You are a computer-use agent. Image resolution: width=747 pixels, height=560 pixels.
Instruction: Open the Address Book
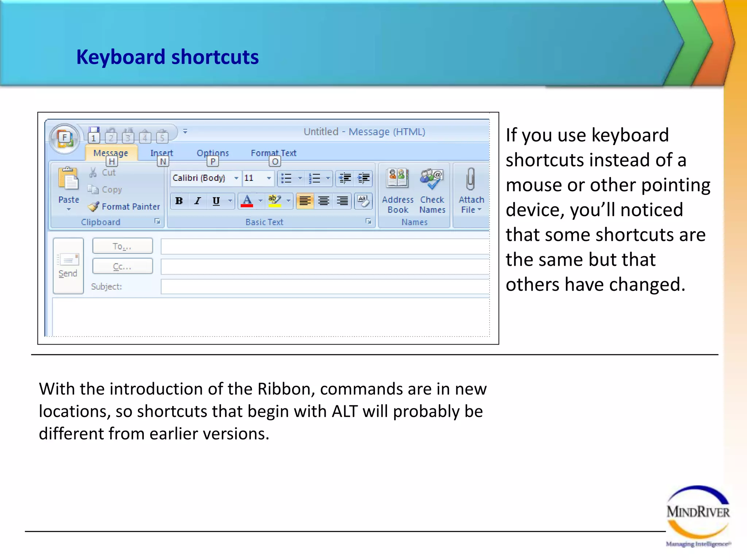pos(398,191)
